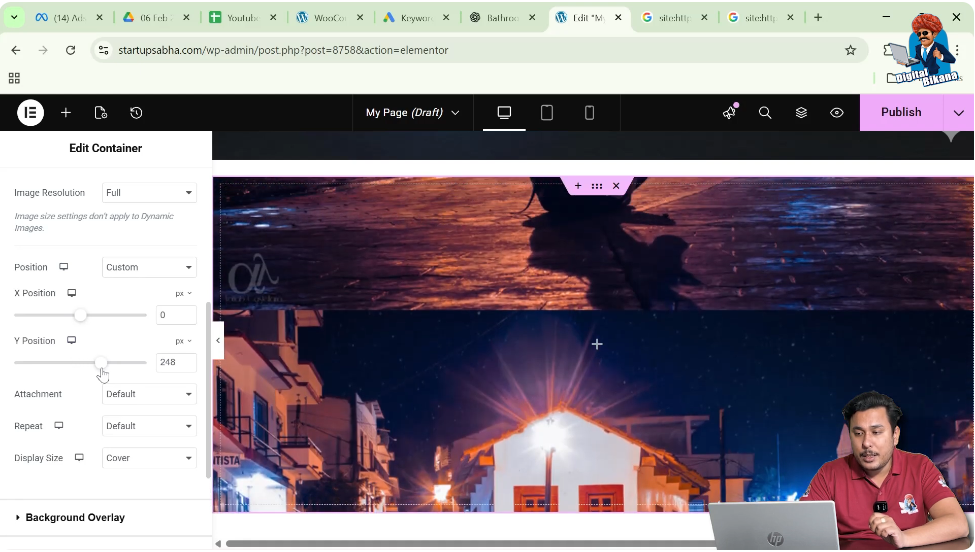Viewport: 975px width, 552px height.
Task: Switch to tablet responsive view
Action: coord(547,113)
